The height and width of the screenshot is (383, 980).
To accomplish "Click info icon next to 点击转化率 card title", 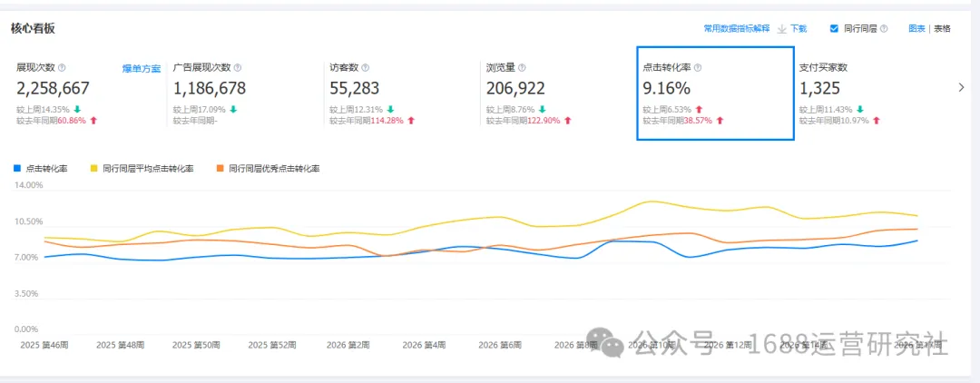I will [698, 67].
